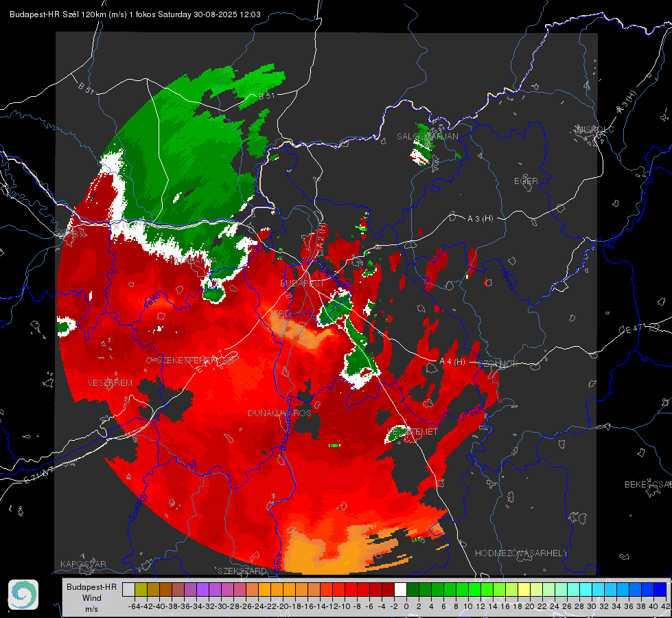The height and width of the screenshot is (618, 672).
Task: Select the bright green swatch between 10 and 12
Action: point(474,589)
